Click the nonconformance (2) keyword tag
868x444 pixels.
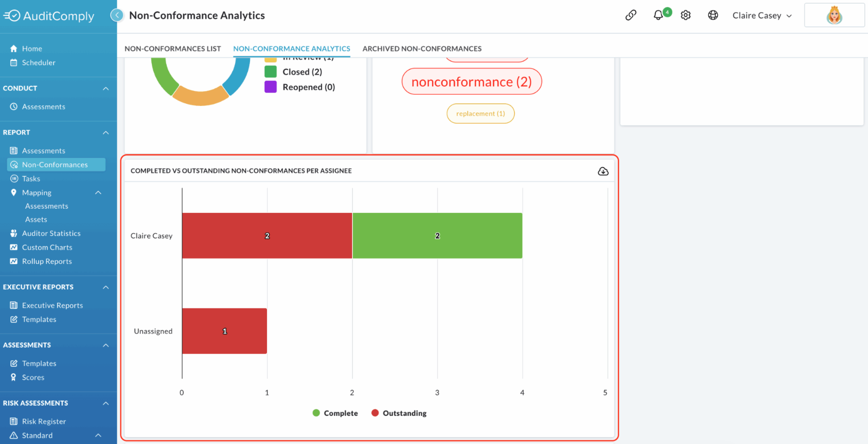click(472, 81)
